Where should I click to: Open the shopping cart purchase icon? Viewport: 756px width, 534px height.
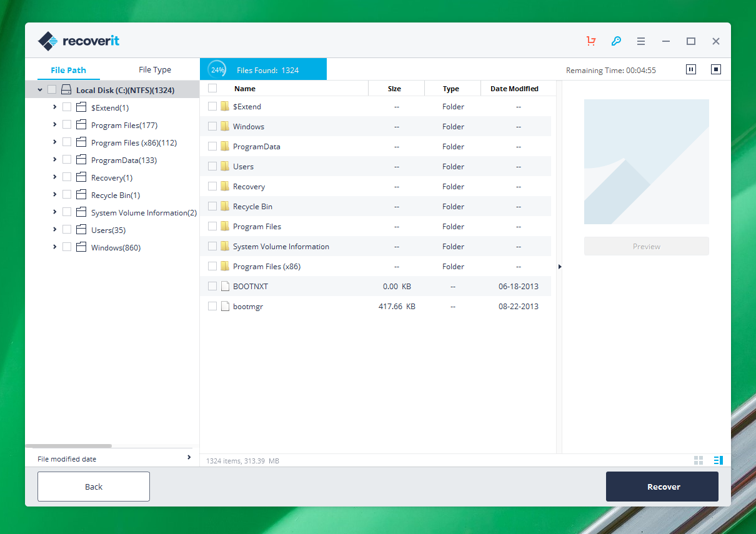tap(590, 41)
